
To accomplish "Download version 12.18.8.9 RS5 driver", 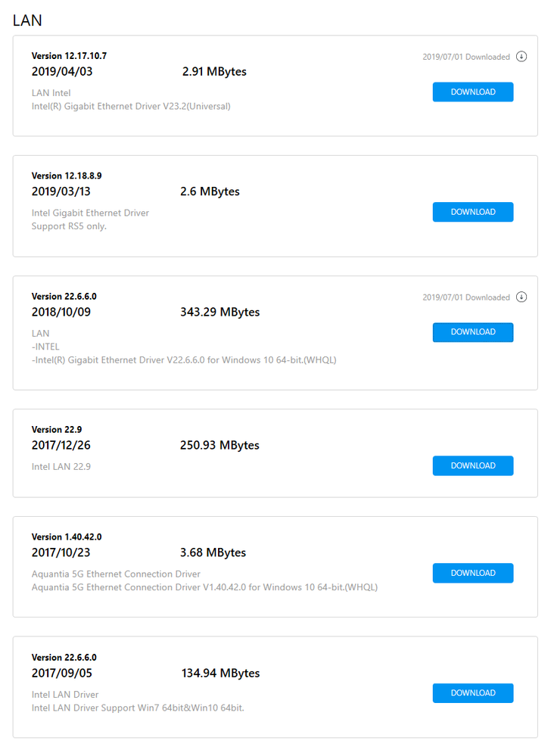I will pyautogui.click(x=473, y=212).
